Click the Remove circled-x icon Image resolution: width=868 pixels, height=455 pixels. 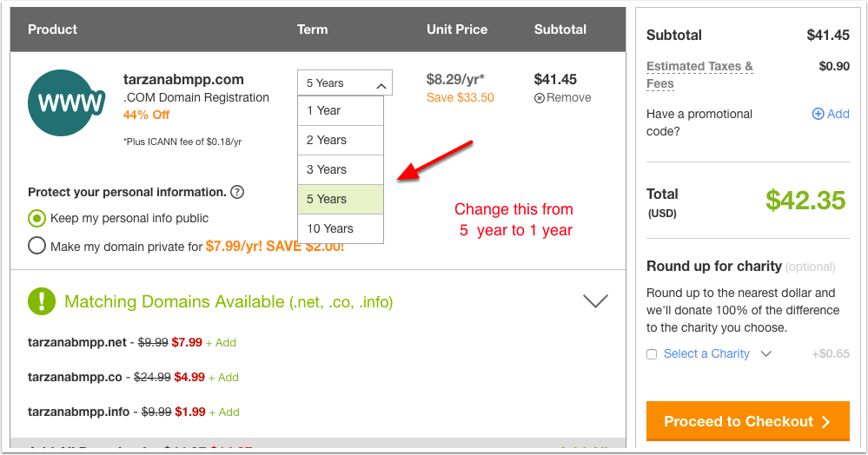click(x=540, y=98)
